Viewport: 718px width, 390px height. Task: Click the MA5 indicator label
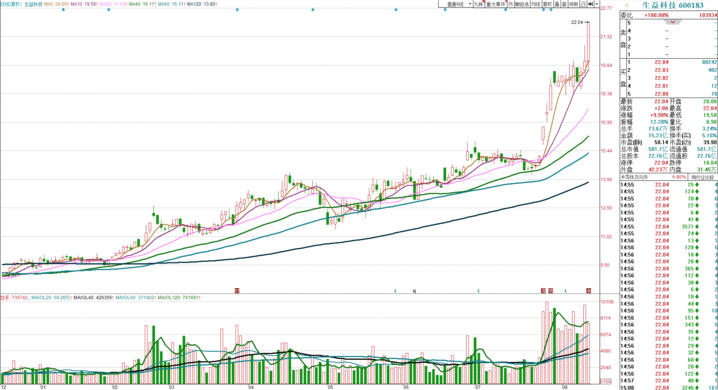click(x=56, y=4)
